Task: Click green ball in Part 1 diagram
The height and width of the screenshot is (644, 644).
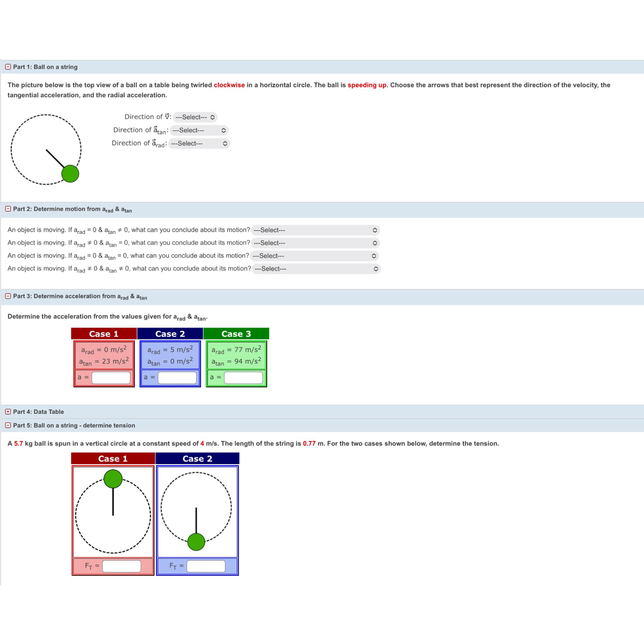Action: click(70, 174)
